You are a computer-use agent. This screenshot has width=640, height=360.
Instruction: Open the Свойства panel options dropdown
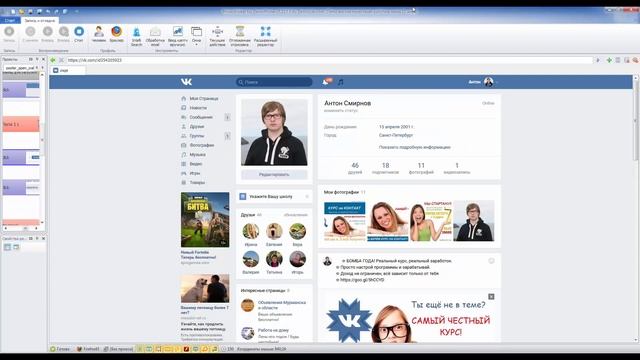pyautogui.click(x=31, y=238)
